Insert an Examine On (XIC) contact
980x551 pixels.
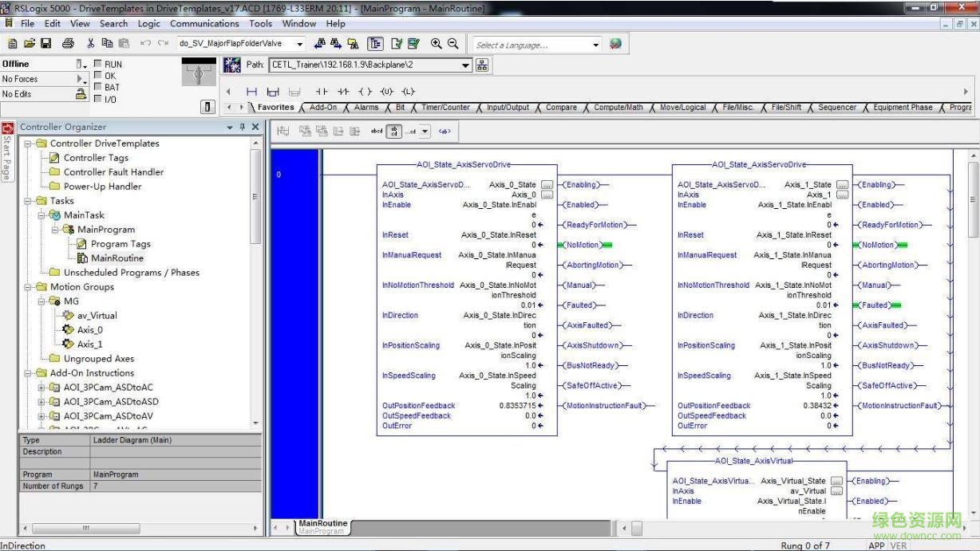tap(322, 92)
